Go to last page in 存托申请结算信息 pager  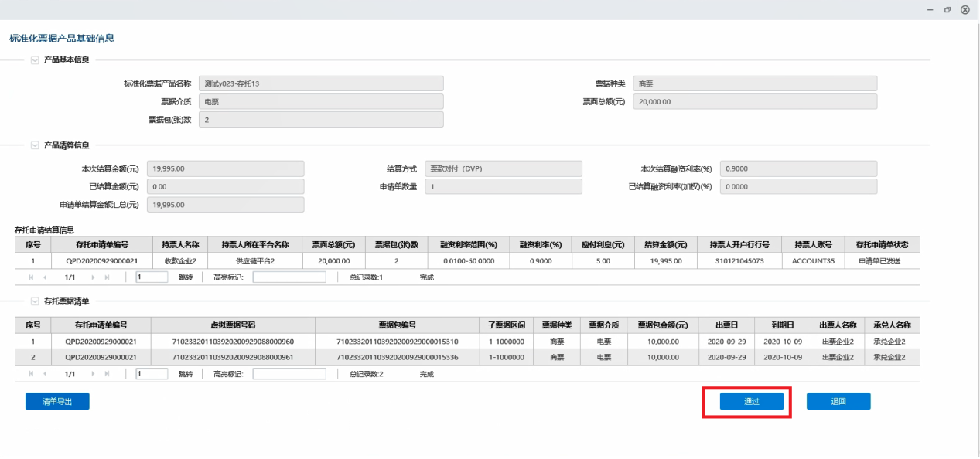click(x=108, y=277)
